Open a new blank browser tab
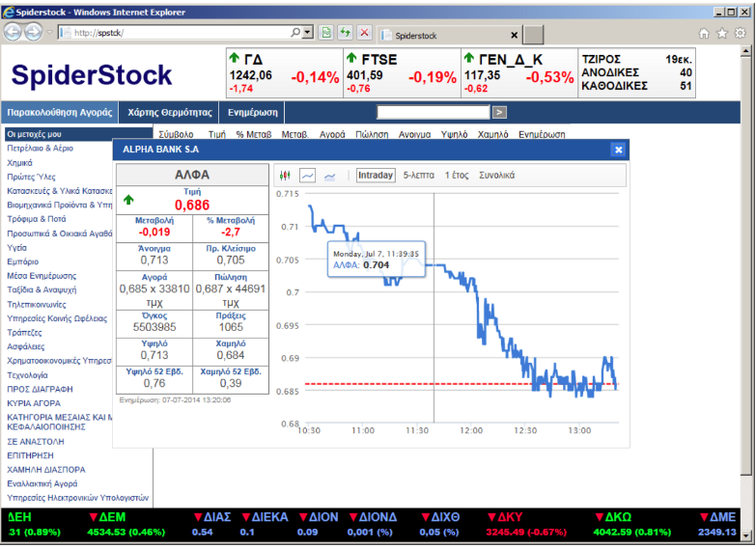This screenshot has height=548, width=756. 533,35
